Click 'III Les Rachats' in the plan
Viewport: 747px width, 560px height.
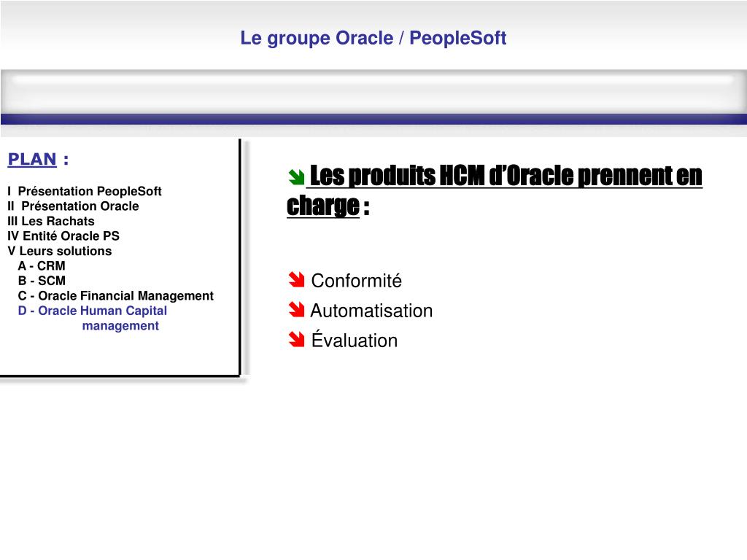click(x=50, y=221)
